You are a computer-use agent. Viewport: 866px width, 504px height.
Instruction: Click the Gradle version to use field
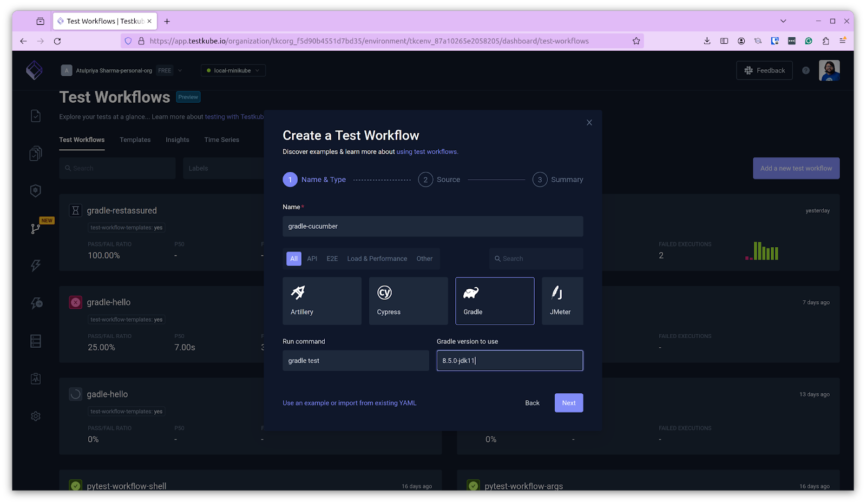(x=510, y=361)
